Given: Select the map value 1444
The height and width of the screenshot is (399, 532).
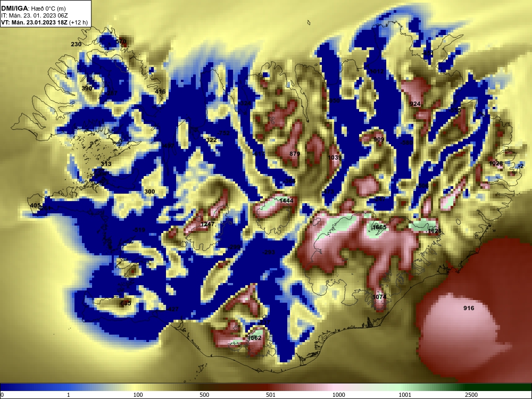Looking at the screenshot, I should click(286, 201).
